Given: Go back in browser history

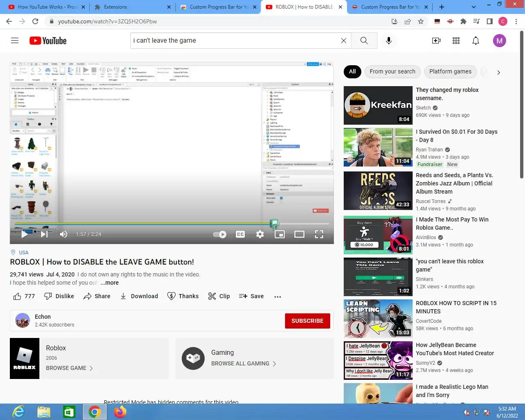Looking at the screenshot, I should [x=9, y=21].
